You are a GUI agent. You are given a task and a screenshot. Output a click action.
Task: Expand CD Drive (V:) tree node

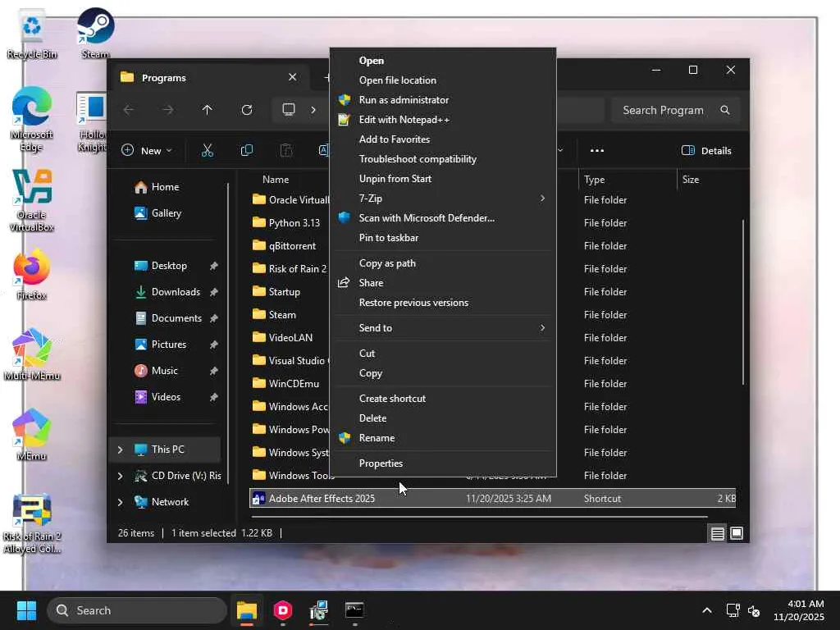coord(120,476)
